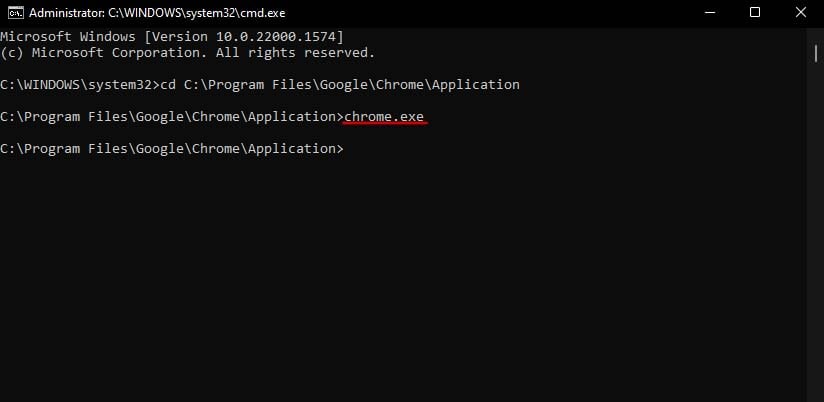
Task: Click the scrollbar track below the thumb
Action: coord(816,250)
